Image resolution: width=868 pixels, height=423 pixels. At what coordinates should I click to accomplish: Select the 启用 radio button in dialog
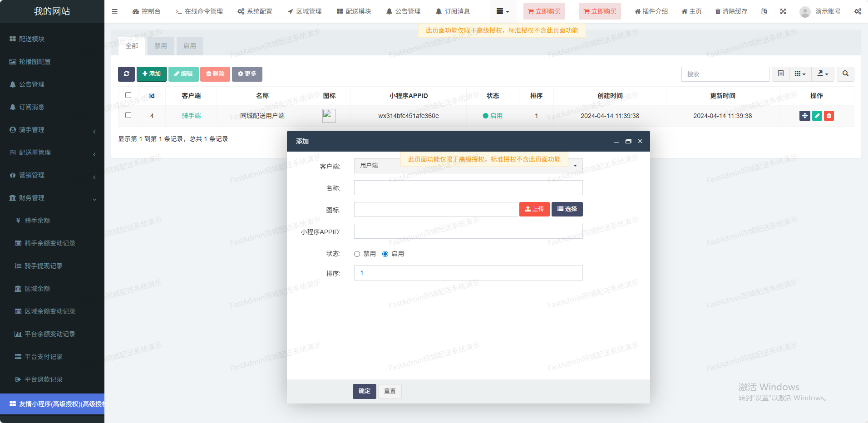point(385,254)
